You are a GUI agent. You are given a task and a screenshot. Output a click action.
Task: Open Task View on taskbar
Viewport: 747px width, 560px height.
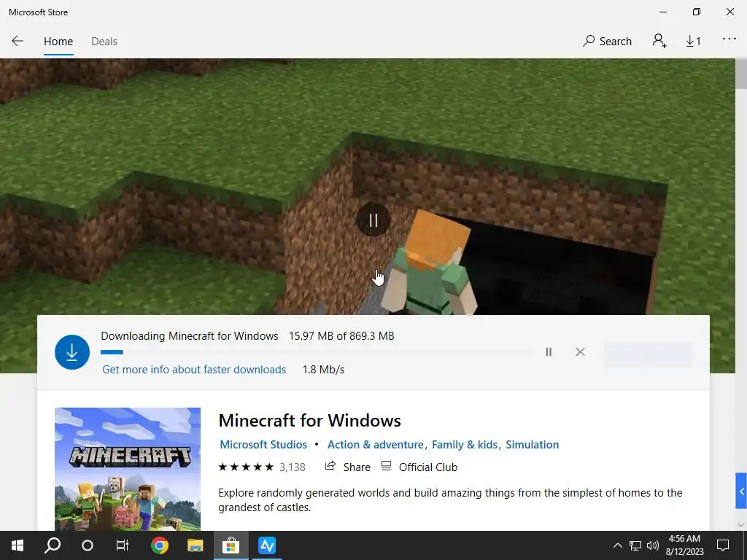123,545
